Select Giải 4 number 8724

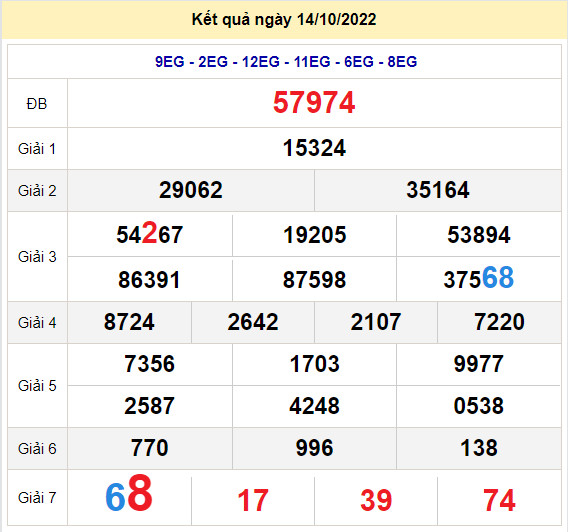(129, 322)
